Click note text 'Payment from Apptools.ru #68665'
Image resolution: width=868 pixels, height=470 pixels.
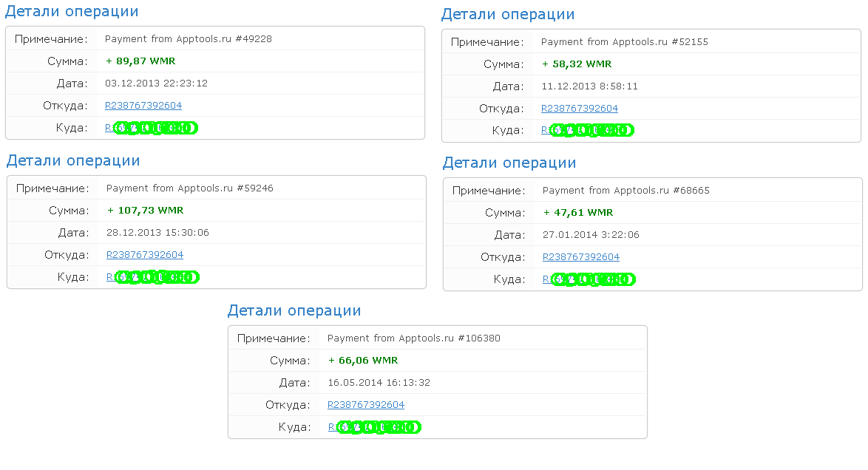point(626,191)
